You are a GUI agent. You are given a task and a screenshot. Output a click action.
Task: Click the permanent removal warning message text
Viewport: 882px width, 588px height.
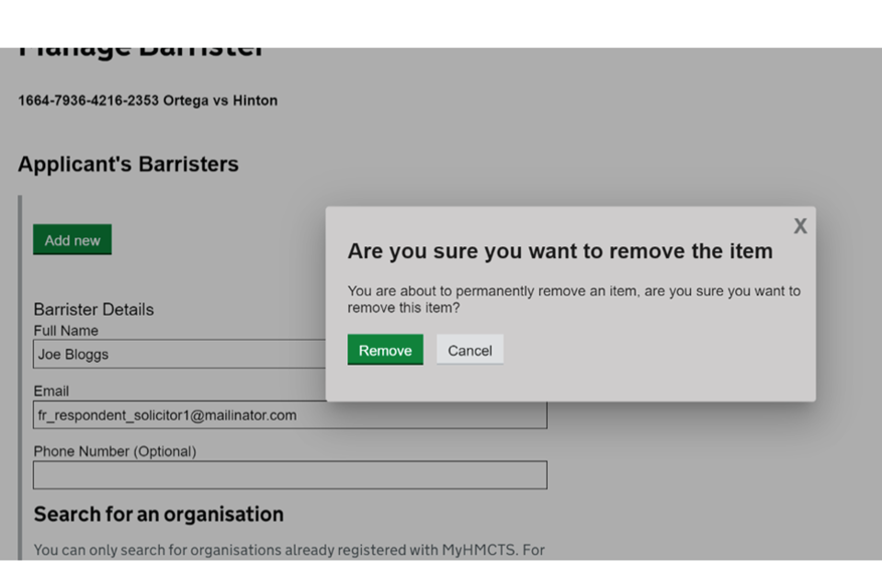click(573, 300)
